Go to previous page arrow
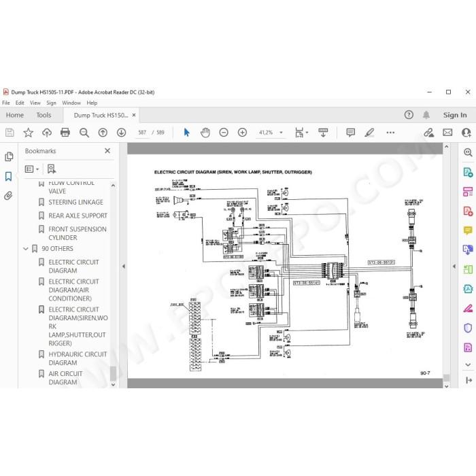Image resolution: width=476 pixels, height=476 pixels. click(x=103, y=133)
